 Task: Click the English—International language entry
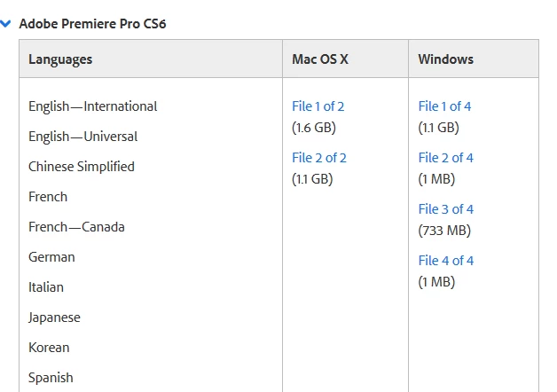tap(93, 106)
